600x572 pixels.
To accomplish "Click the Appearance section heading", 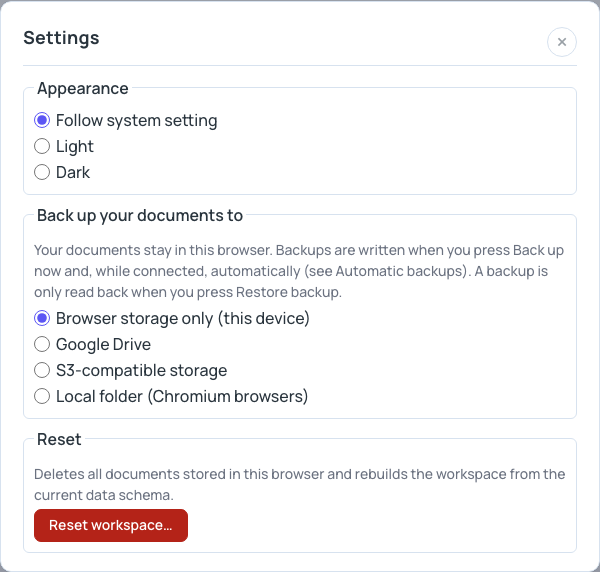I will click(83, 89).
